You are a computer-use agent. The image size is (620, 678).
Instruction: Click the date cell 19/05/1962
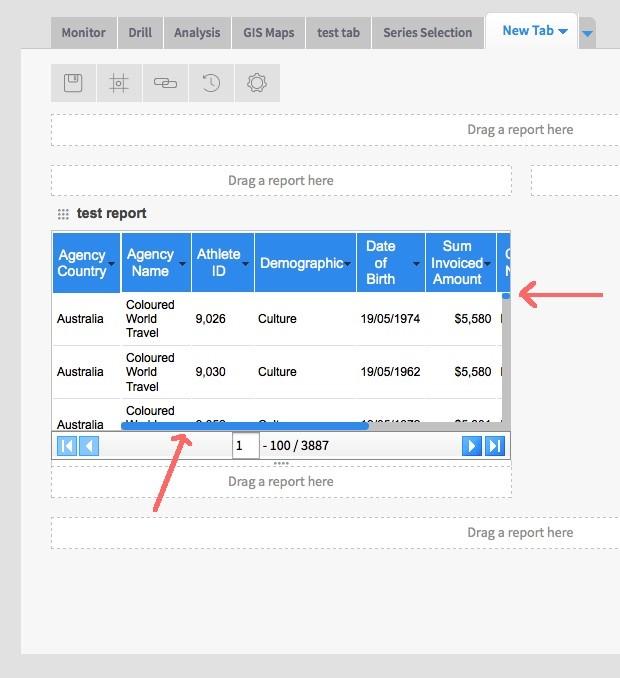pos(390,372)
